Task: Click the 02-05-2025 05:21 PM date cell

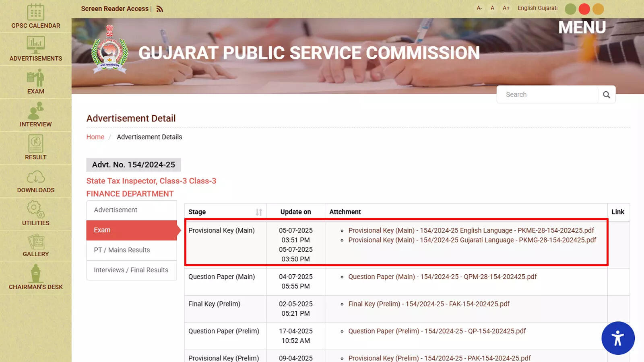Action: 295,309
